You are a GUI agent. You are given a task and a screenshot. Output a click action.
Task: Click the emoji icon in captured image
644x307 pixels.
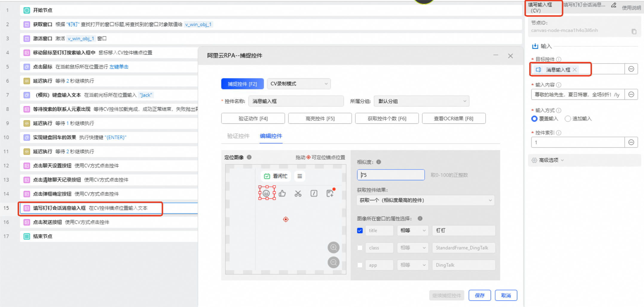click(266, 193)
